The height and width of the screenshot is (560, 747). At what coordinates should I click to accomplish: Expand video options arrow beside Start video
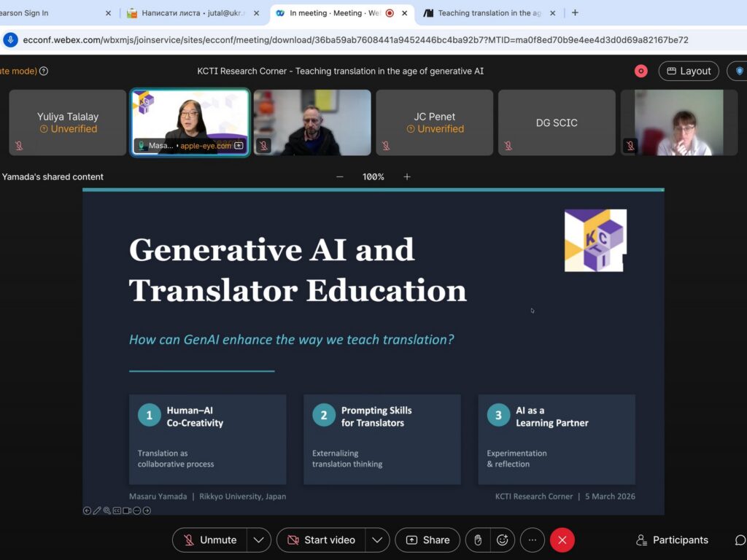(376, 540)
